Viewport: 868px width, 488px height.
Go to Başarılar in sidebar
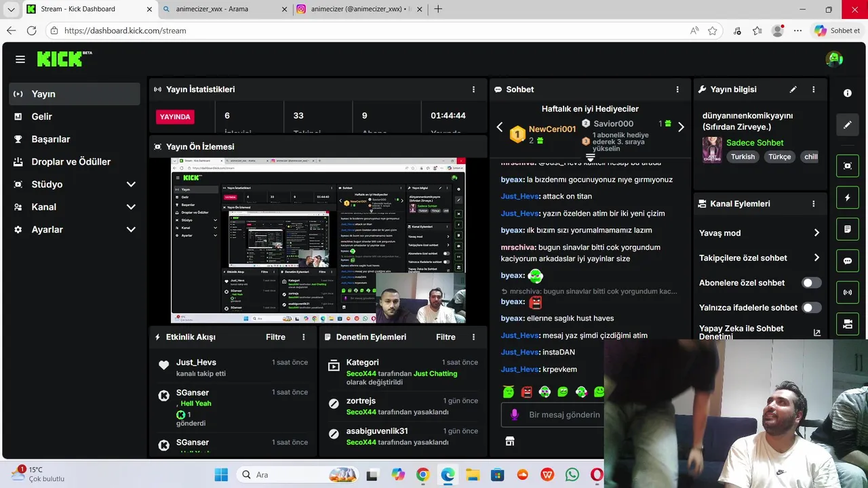coord(75,139)
